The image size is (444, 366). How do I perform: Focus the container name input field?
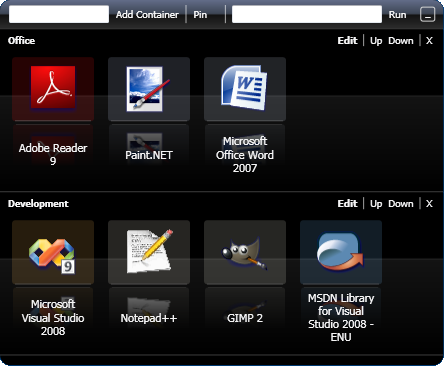click(x=59, y=14)
